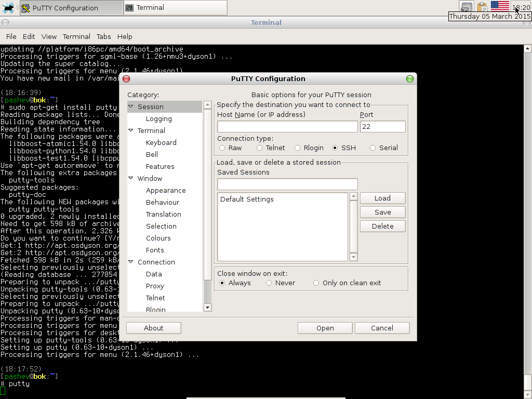Open the clipboard manager tray icon
Image resolution: width=532 pixels, height=399 pixels.
click(482, 7)
